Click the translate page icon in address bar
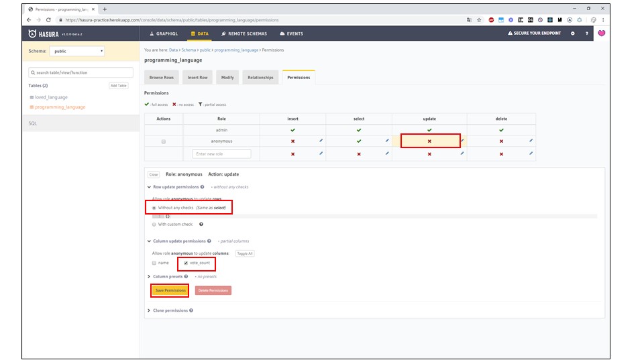Image resolution: width=644 pixels, height=362 pixels. point(469,19)
